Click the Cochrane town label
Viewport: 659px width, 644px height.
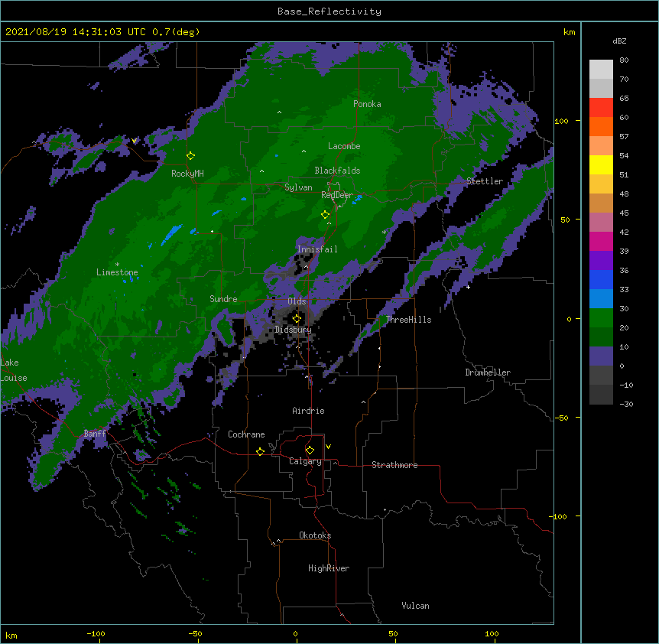pos(246,434)
